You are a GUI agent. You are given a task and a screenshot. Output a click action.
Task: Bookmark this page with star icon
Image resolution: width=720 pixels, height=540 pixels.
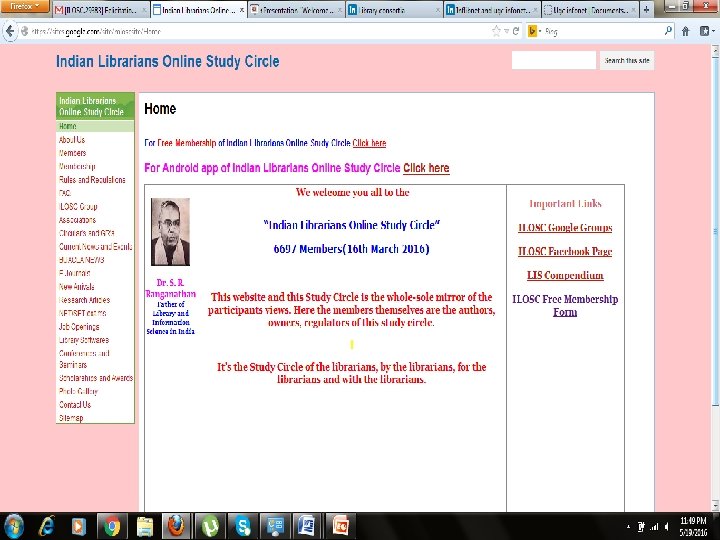click(x=496, y=31)
